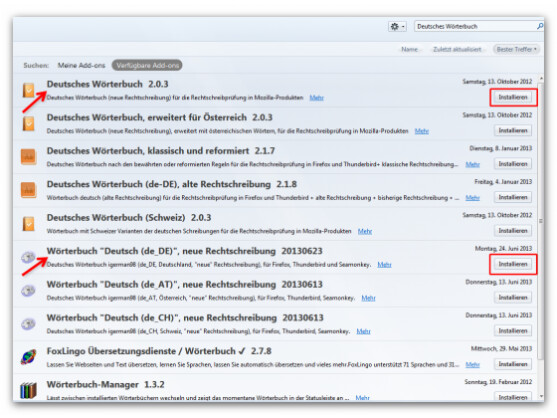The width and height of the screenshot is (557, 418).
Task: Install Wörterbuch Deutsch (de_CH)
Action: point(513,331)
